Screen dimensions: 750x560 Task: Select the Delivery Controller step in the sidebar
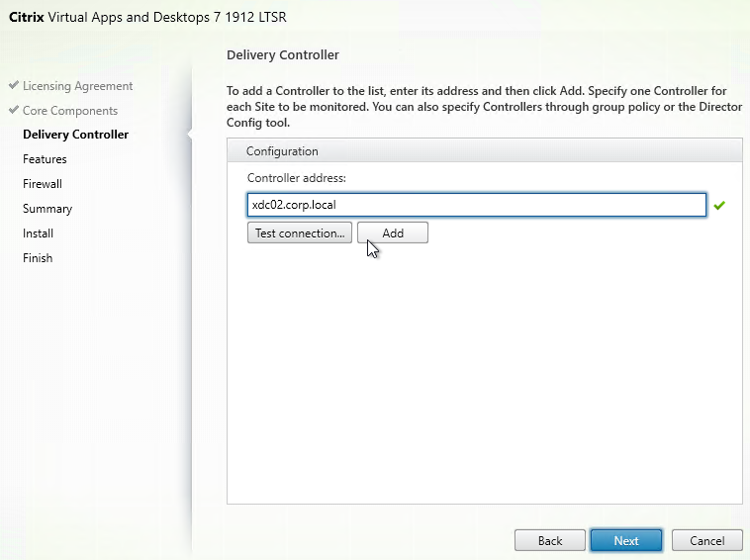pyautogui.click(x=75, y=135)
